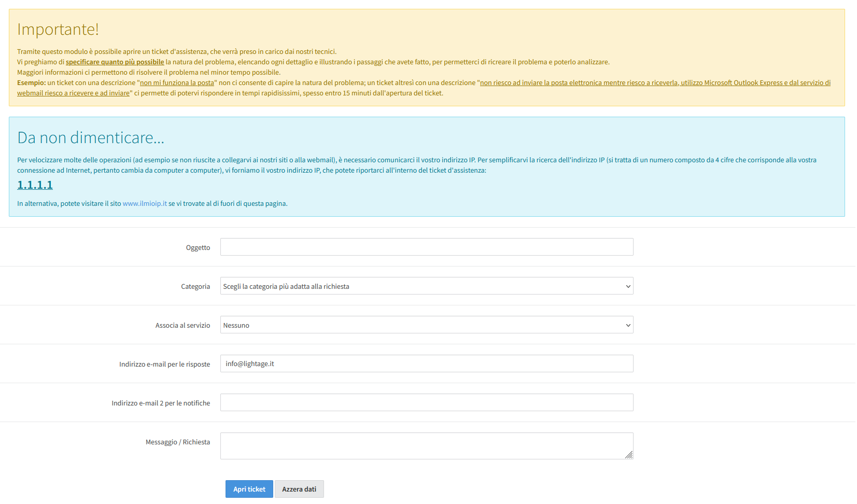Click the 1.1.1.1 IP address link

[35, 185]
